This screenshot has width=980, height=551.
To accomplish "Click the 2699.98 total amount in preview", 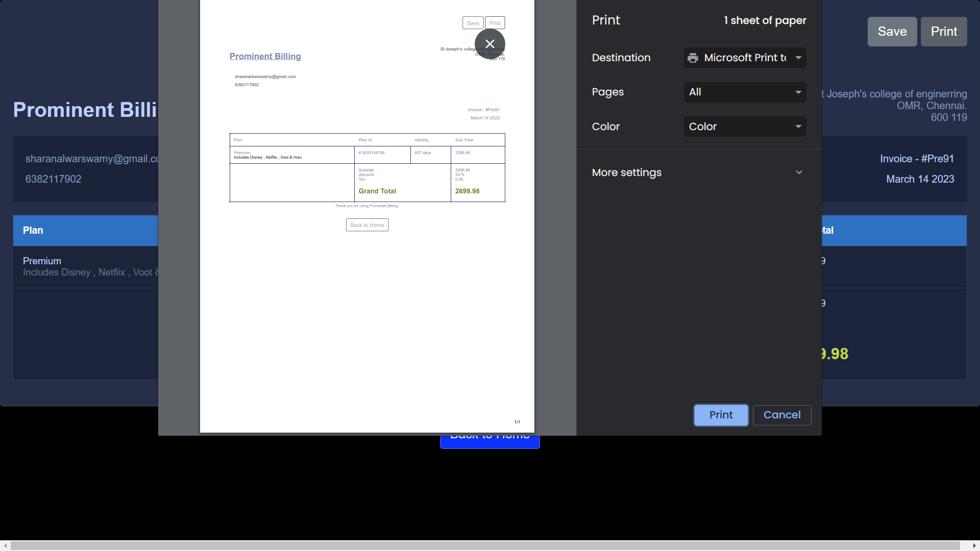I will [x=467, y=191].
